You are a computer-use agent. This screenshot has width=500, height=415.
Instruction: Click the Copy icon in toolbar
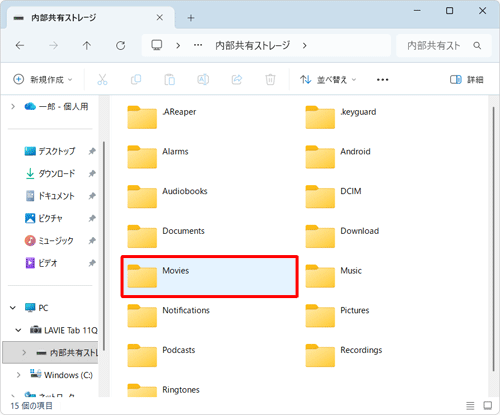coord(136,80)
